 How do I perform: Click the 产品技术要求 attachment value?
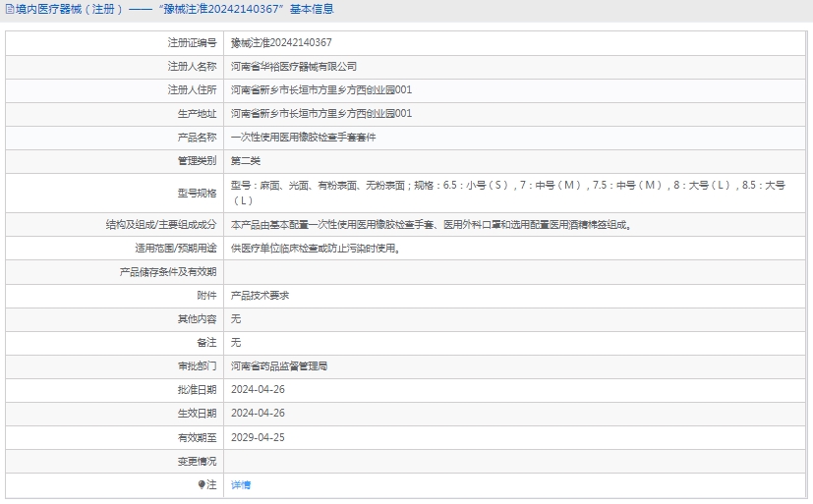click(260, 295)
